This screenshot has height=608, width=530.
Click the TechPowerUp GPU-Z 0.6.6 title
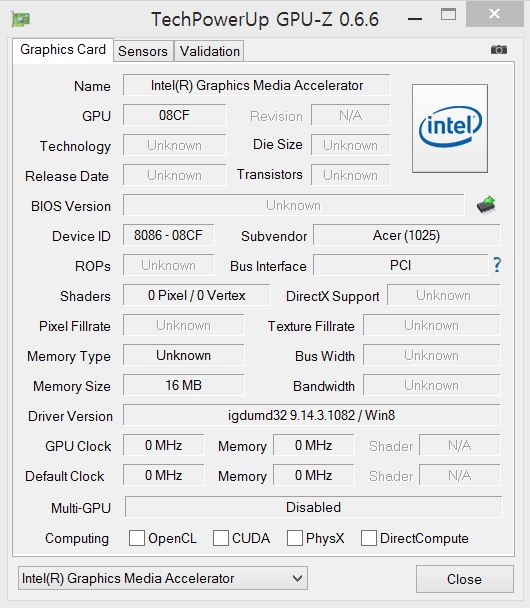[x=265, y=19]
